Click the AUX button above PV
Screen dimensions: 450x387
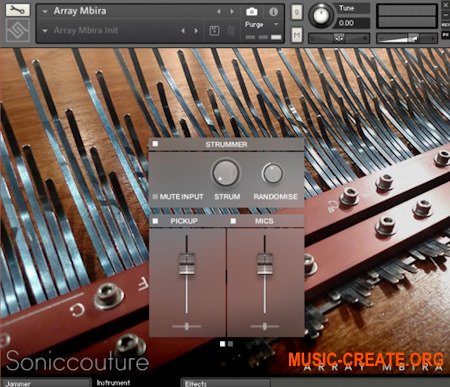(446, 25)
